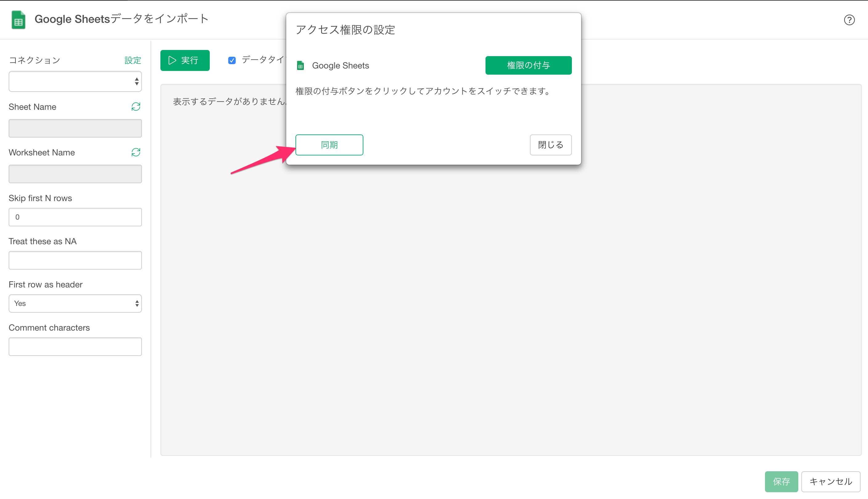Click the 表示するデータがありません message

(229, 101)
